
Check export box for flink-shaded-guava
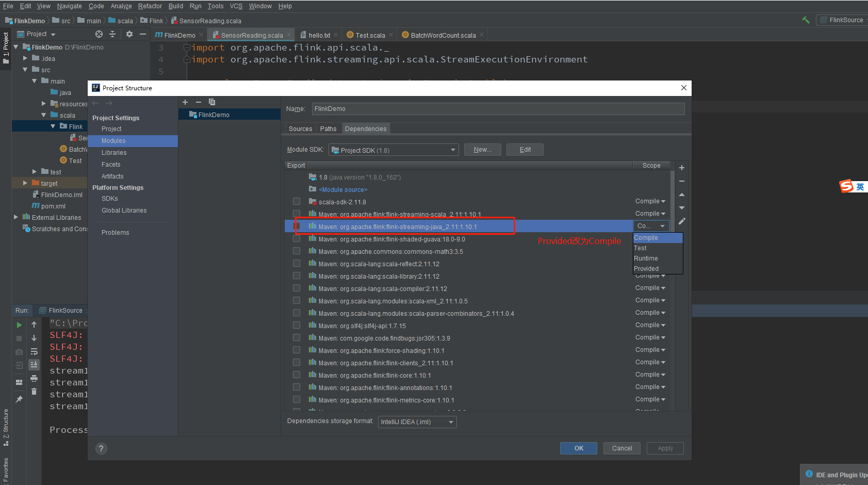(x=297, y=238)
